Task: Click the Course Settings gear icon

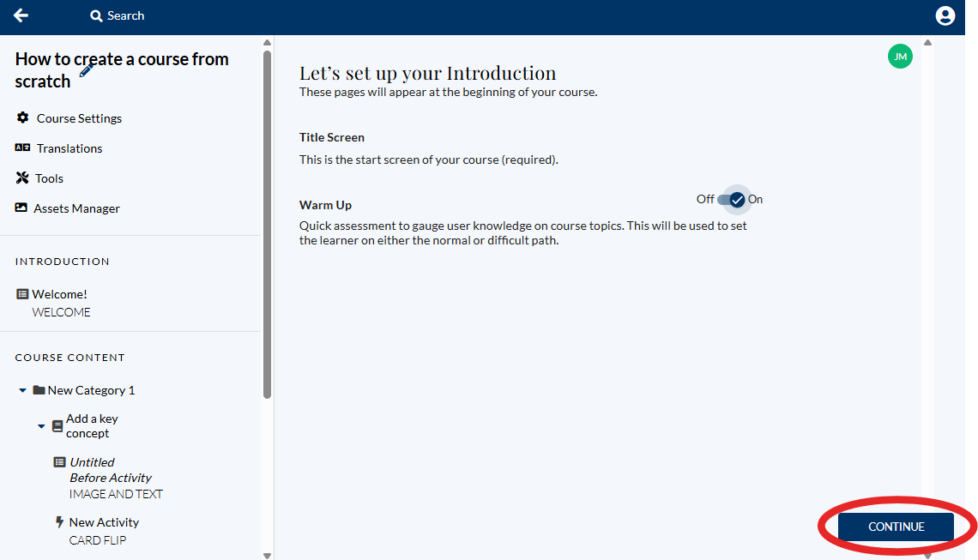Action: [22, 117]
